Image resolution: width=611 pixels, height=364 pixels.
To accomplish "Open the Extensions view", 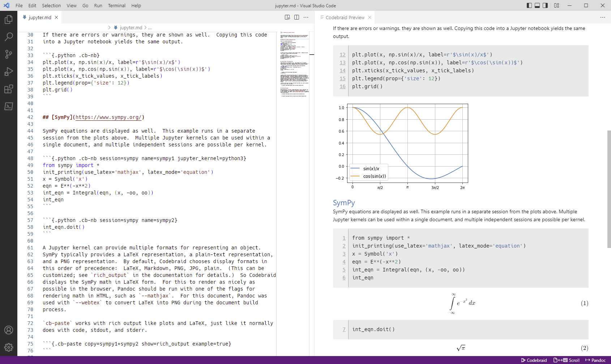I will pyautogui.click(x=9, y=89).
